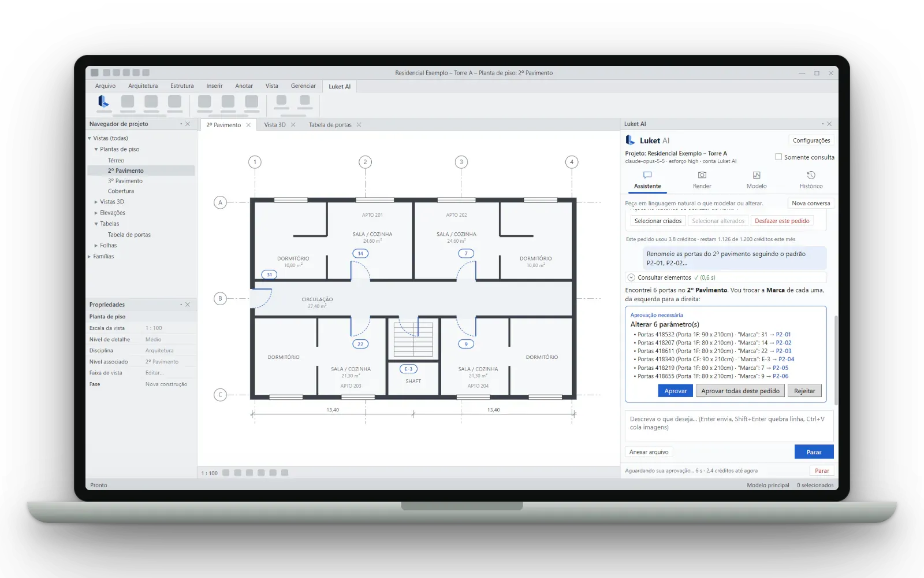Click the blue Aprovar button

click(675, 391)
